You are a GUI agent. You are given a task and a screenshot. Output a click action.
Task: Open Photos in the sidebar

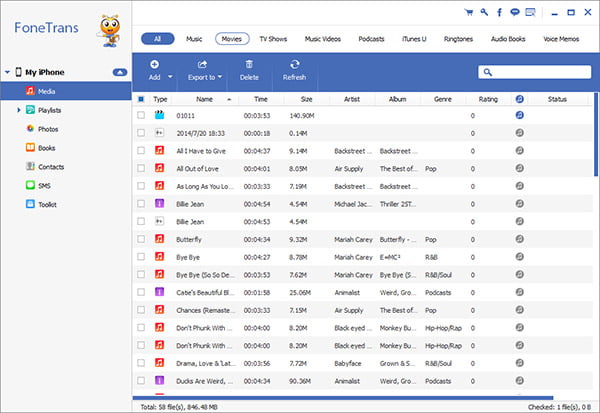48,129
